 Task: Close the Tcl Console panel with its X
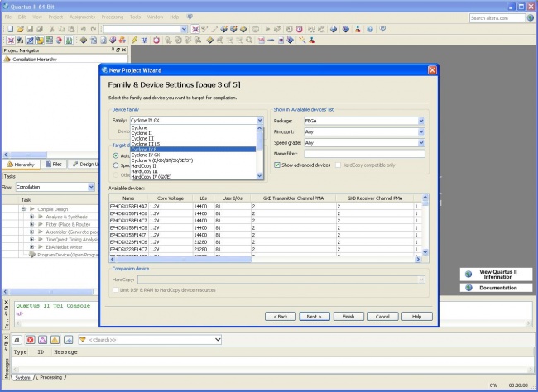click(6, 302)
